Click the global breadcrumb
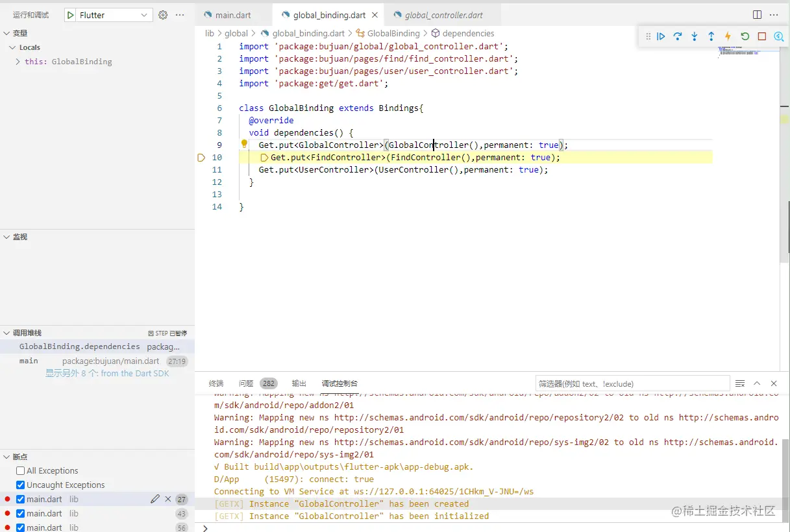Image resolution: width=790 pixels, height=532 pixels. [x=236, y=33]
